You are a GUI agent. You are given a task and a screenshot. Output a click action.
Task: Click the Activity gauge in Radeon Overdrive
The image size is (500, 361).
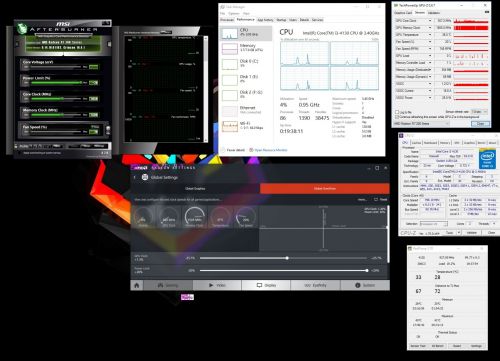(143, 217)
